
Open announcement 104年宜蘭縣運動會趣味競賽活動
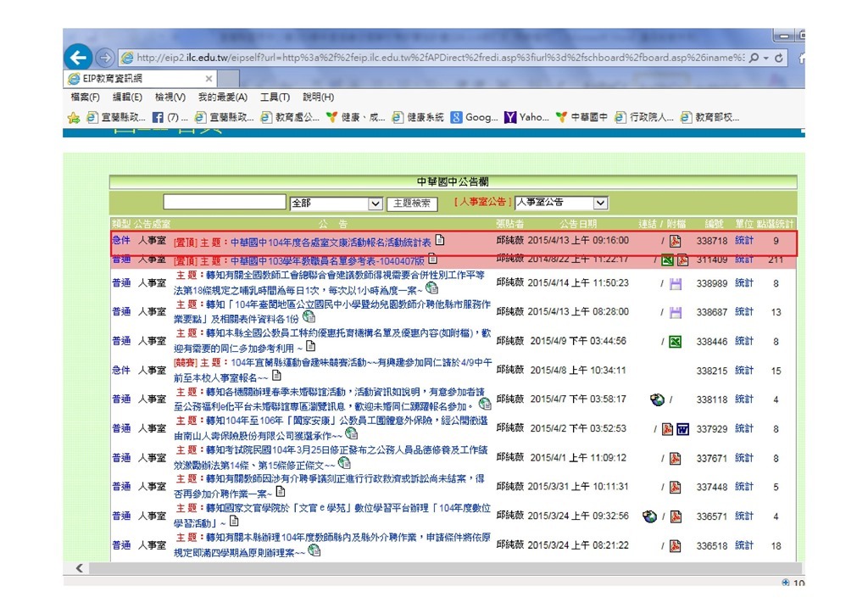point(332,370)
